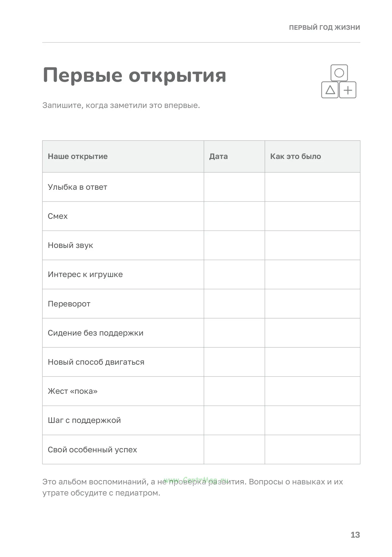
Task: Click the 'Как это было' cell for 'Новый звук'
Action: (312, 245)
